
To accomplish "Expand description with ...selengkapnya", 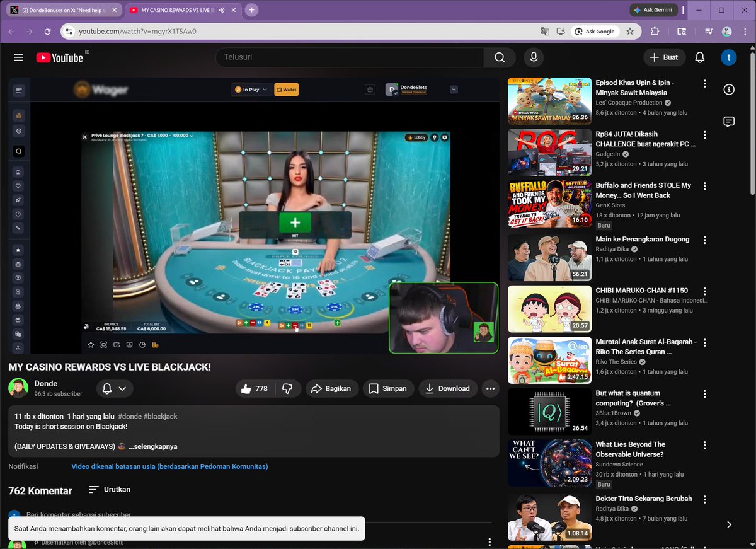I will pos(152,446).
